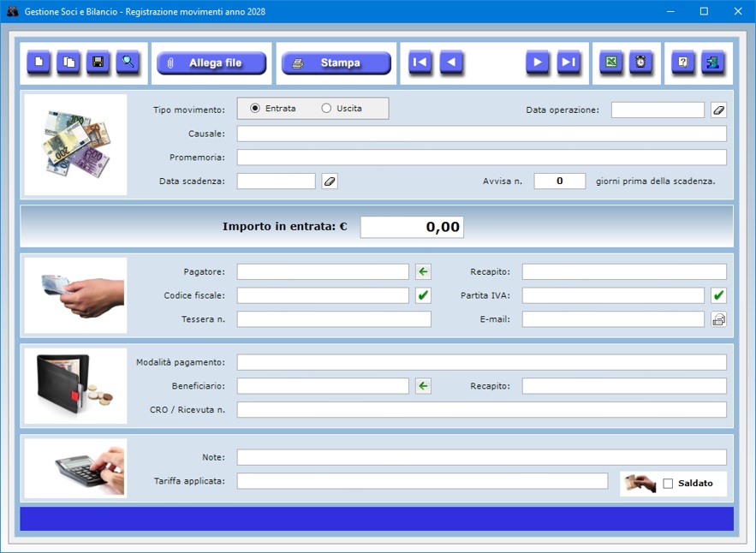Click the Duplicate record icon

pyautogui.click(x=68, y=62)
